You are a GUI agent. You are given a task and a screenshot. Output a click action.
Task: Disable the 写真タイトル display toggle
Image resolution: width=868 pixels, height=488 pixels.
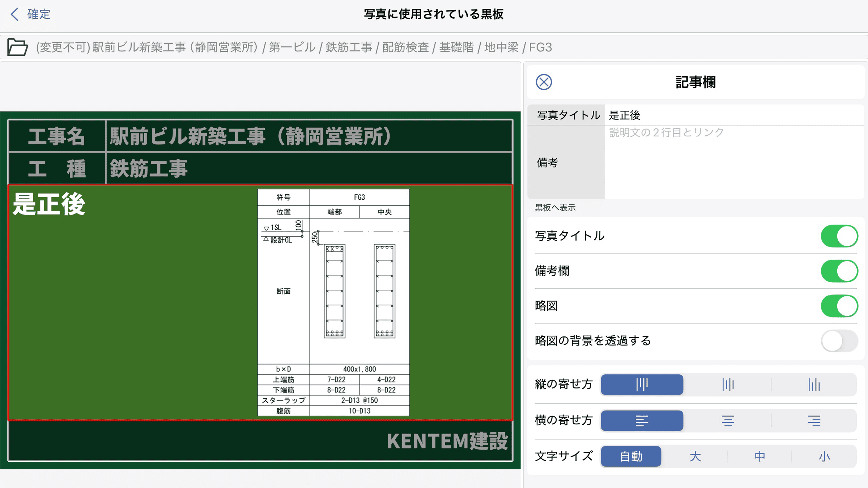(839, 236)
